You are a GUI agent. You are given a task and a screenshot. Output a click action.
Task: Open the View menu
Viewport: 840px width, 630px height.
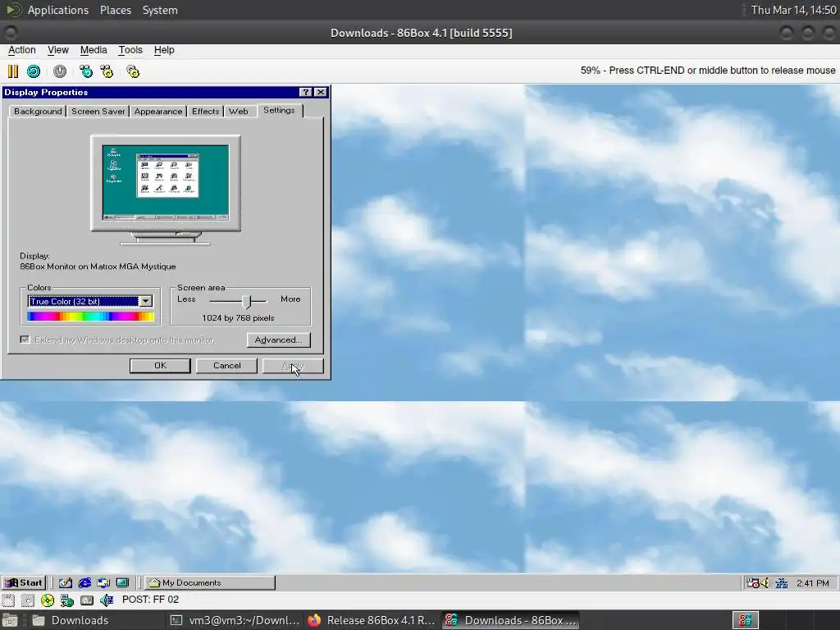point(58,50)
